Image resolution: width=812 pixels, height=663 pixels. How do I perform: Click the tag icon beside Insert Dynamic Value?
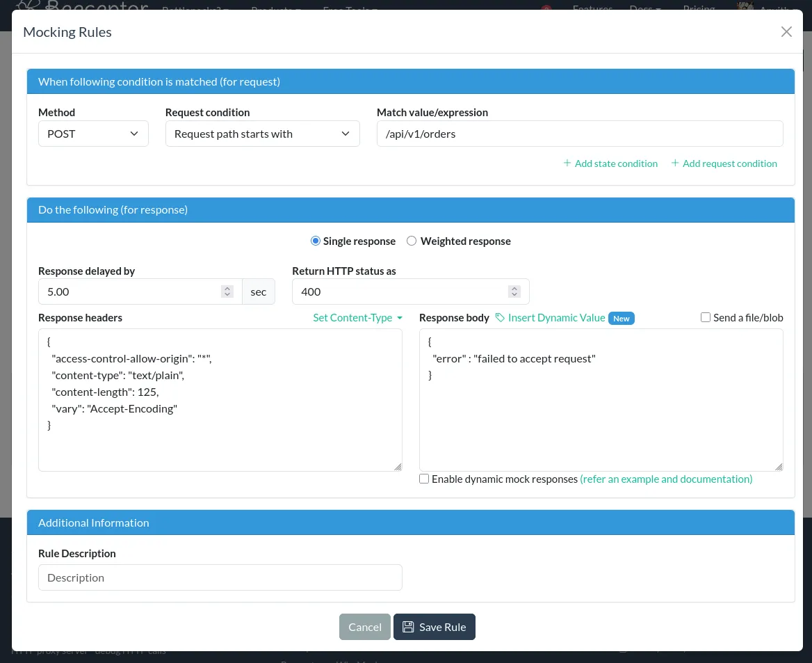tap(500, 317)
